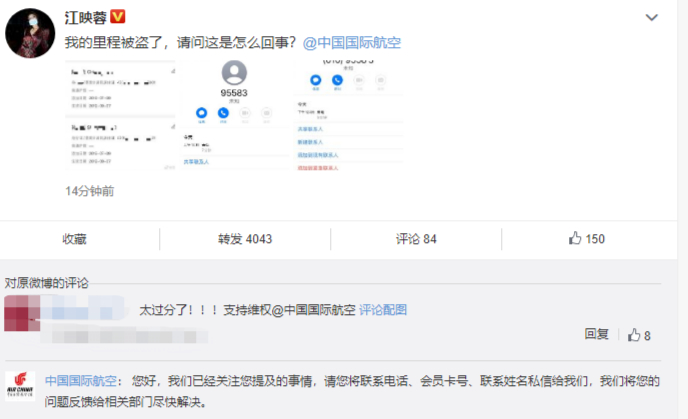
Task: Open the mileage record screenshot thumbnail
Action: (x=120, y=115)
